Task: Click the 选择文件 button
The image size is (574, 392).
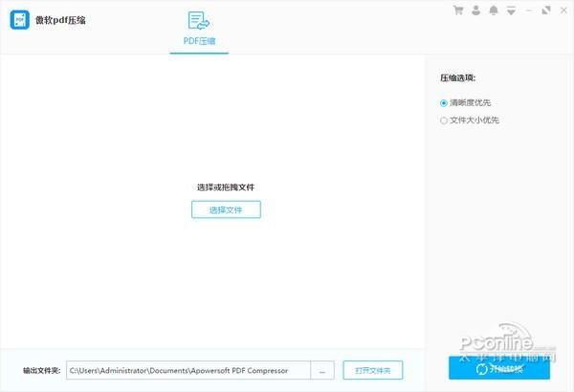Action: click(226, 209)
